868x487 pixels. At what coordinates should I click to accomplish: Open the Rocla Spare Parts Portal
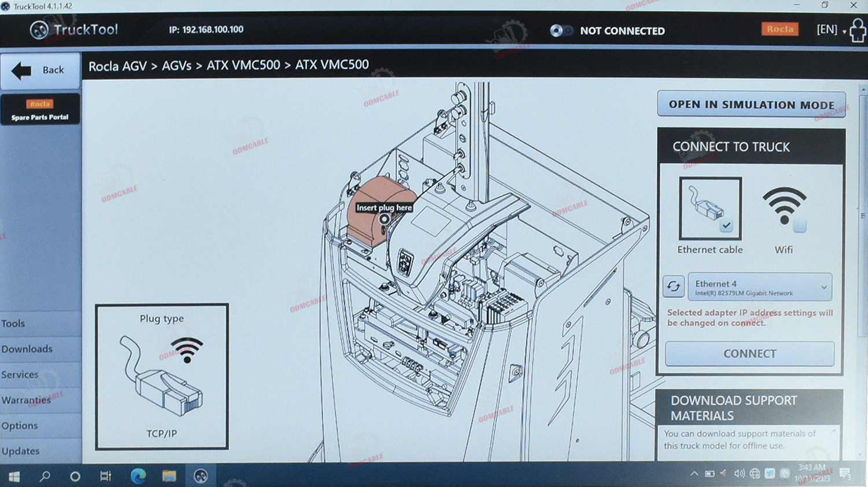point(40,109)
